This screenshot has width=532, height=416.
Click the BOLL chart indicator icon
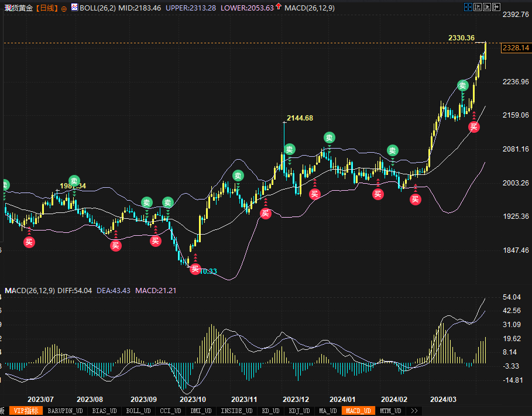pyautogui.click(x=74, y=8)
